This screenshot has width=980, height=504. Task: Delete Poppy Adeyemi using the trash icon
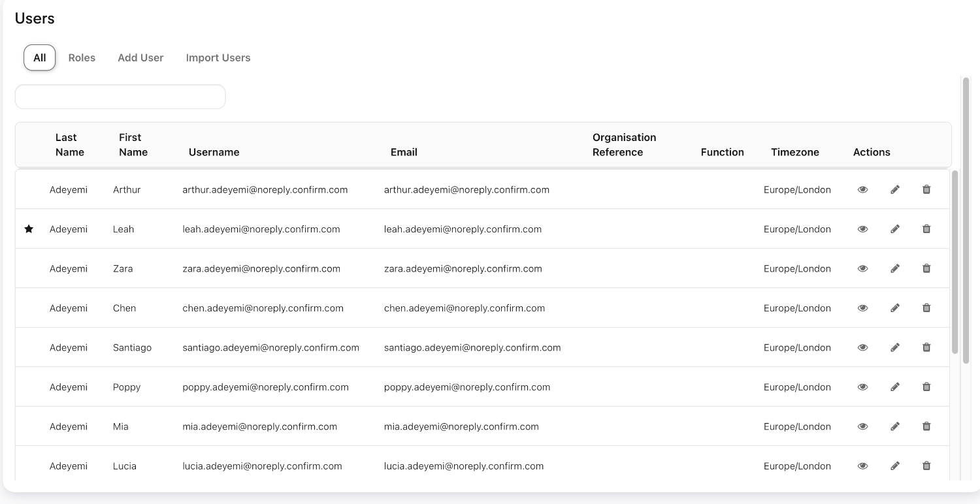[926, 387]
